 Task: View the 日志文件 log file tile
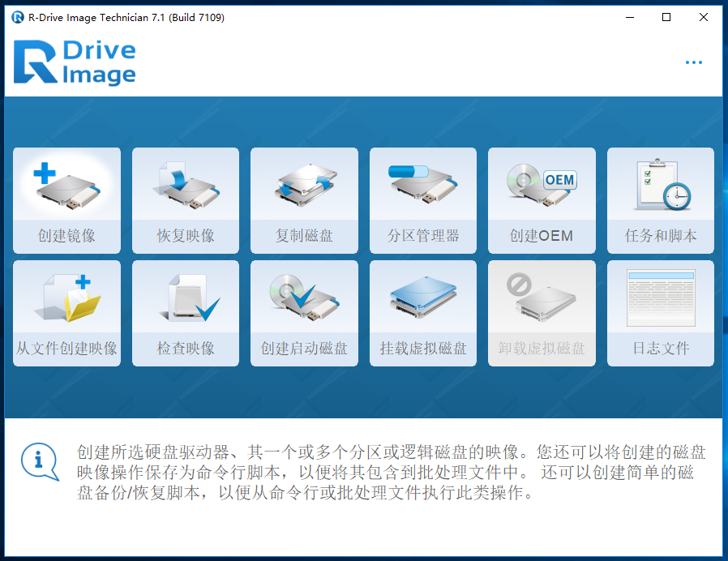click(660, 313)
